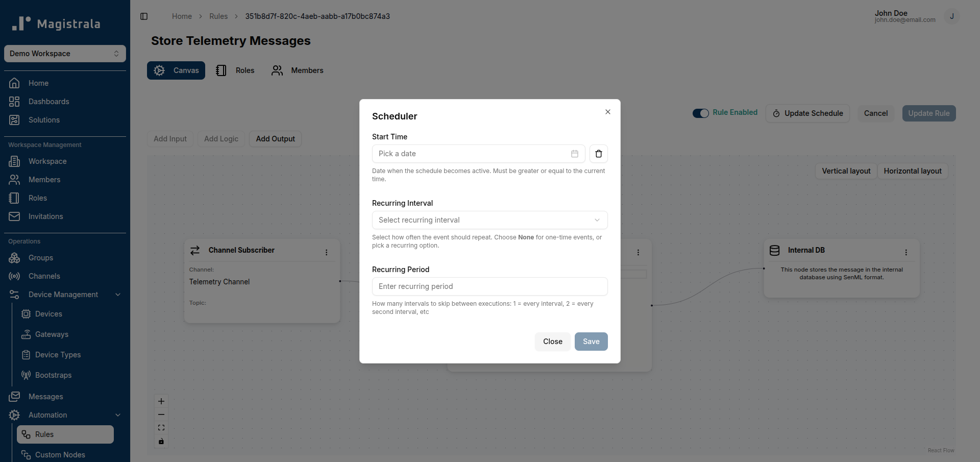Open the calendar icon in date picker
This screenshot has width=980, height=462.
click(x=575, y=154)
